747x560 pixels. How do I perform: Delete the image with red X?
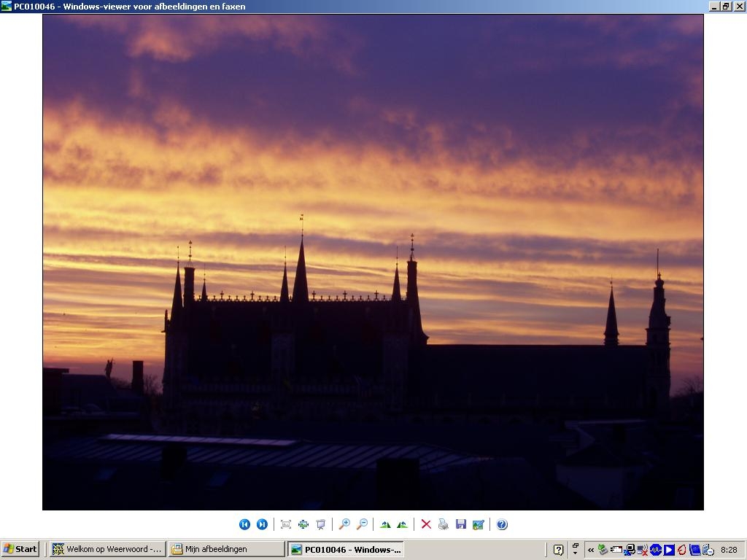click(x=426, y=524)
